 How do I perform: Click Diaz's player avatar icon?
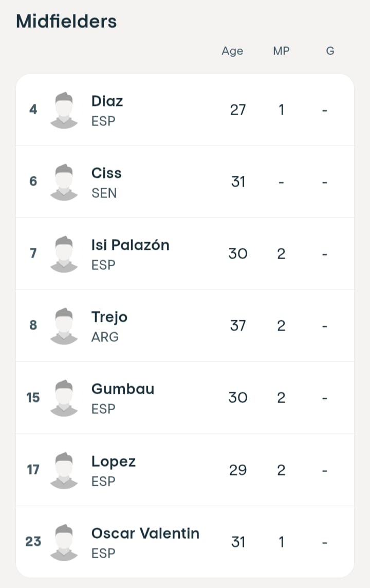point(64,109)
